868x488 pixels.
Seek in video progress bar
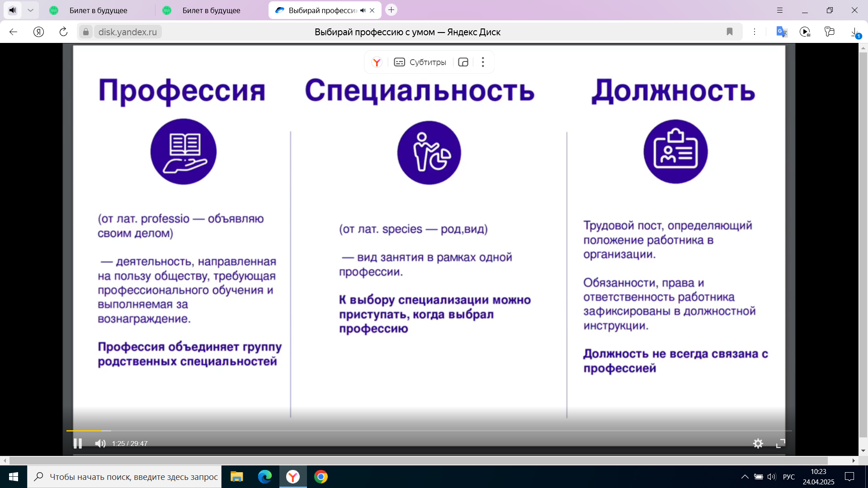click(x=407, y=431)
